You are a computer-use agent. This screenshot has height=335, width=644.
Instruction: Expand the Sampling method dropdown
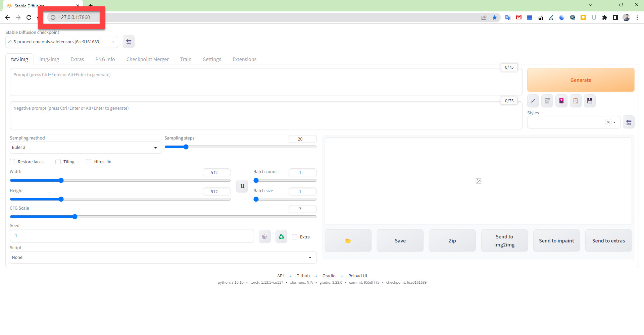pos(85,148)
